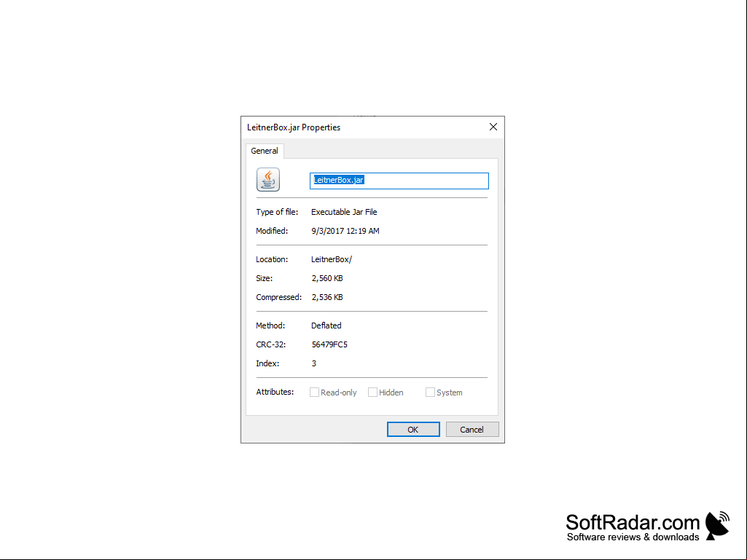Select the 'Executable Jar File' type text
The width and height of the screenshot is (747, 560).
click(x=344, y=212)
